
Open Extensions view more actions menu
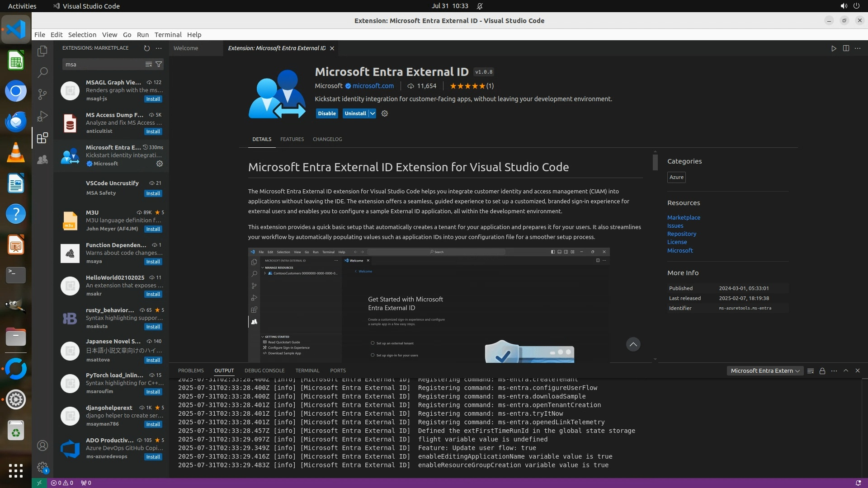tap(159, 48)
